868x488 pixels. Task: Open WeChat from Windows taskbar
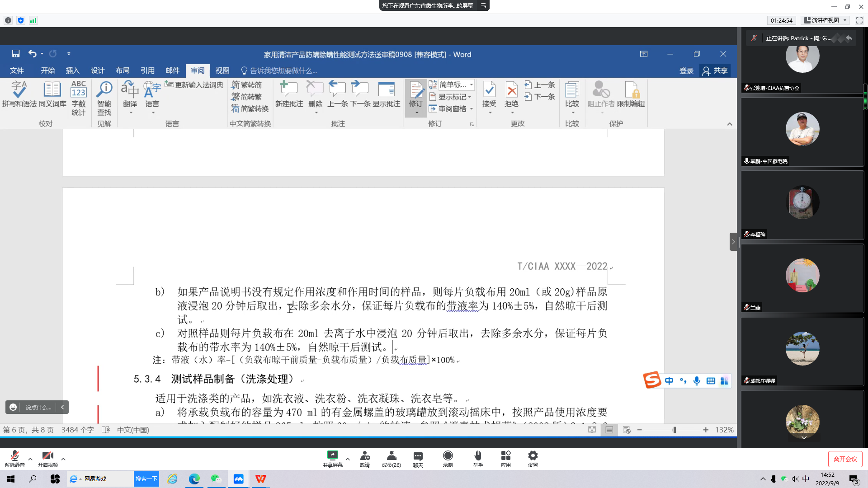(217, 479)
